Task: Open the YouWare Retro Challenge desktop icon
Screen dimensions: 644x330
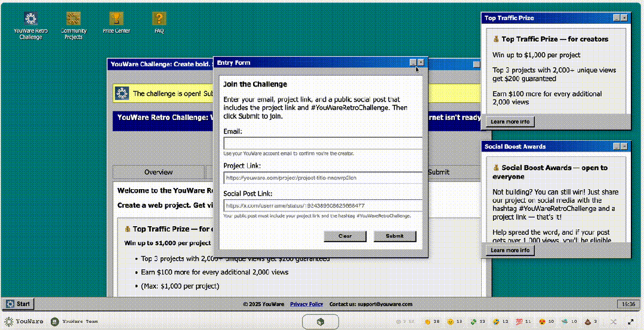Action: [30, 20]
